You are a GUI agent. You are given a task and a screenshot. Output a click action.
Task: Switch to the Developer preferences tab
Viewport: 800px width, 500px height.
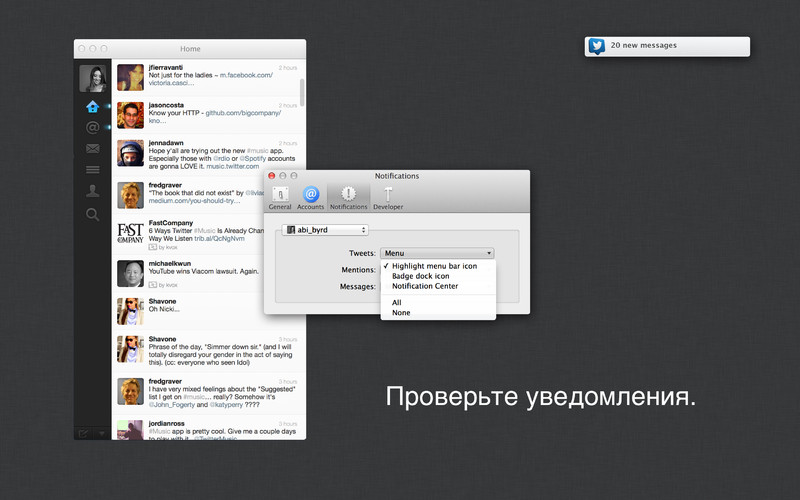click(x=388, y=196)
